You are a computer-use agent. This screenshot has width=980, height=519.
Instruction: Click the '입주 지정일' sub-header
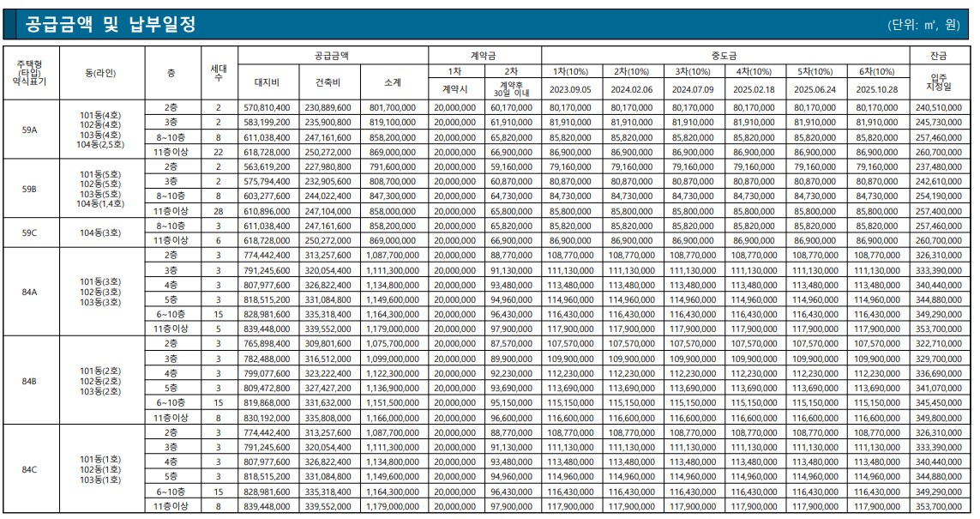pos(939,81)
